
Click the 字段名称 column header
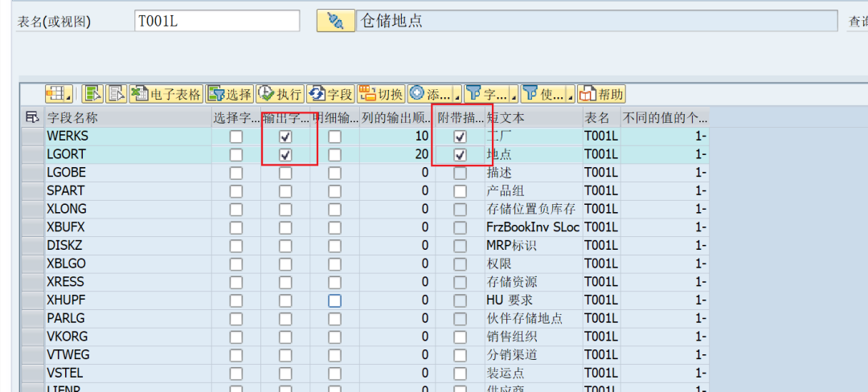click(x=129, y=118)
